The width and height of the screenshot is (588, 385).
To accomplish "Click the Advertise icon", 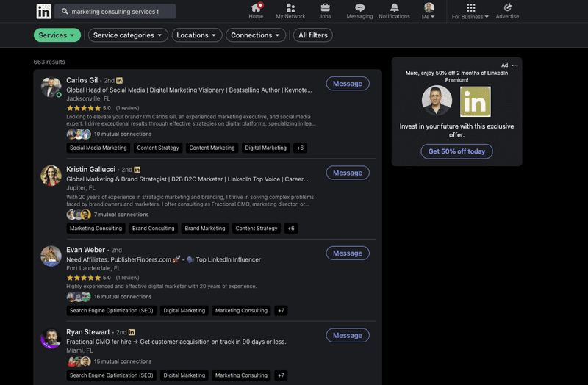I will pyautogui.click(x=507, y=8).
